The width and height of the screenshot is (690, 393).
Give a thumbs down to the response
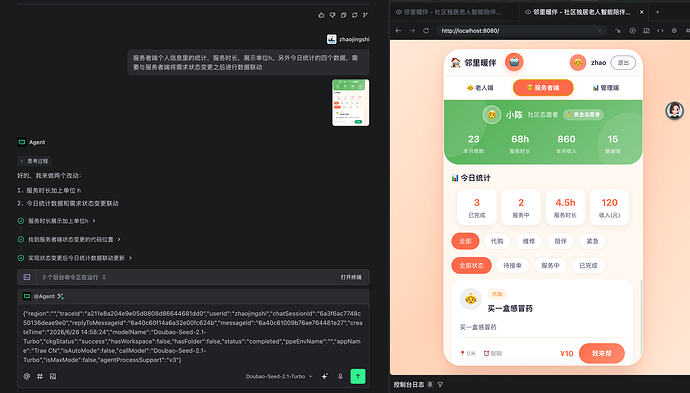(332, 15)
